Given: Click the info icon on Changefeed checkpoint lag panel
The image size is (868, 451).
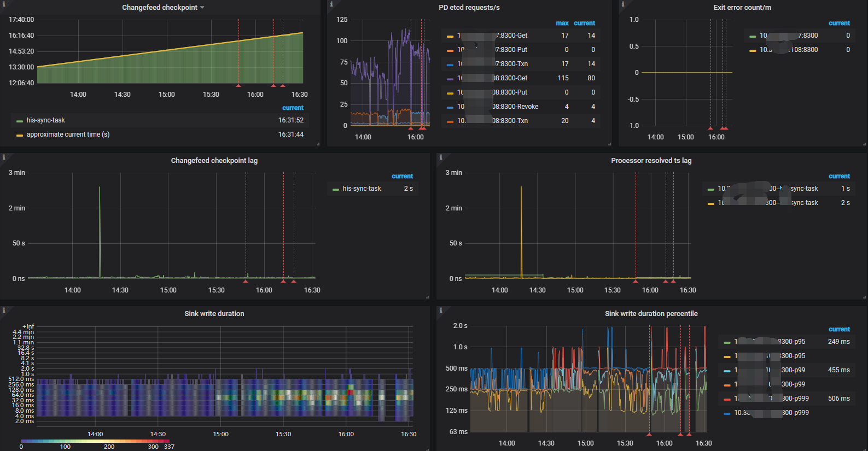Looking at the screenshot, I should click(x=3, y=157).
